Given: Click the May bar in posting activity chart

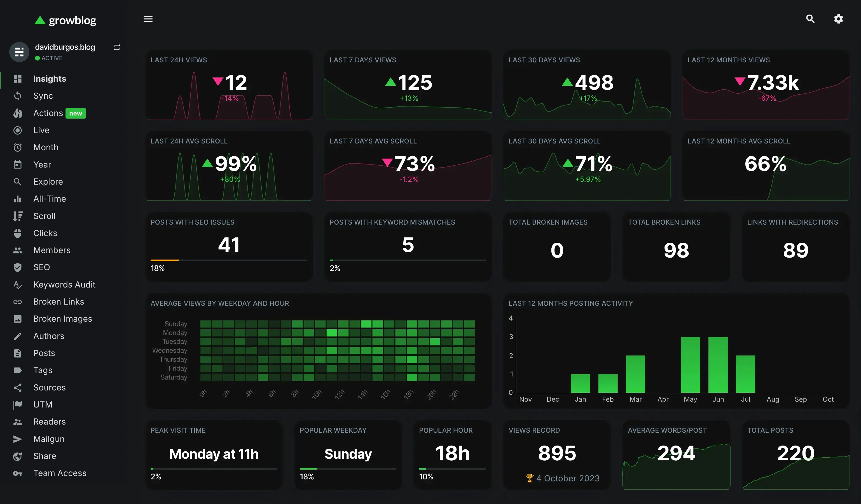Looking at the screenshot, I should click(x=691, y=365).
